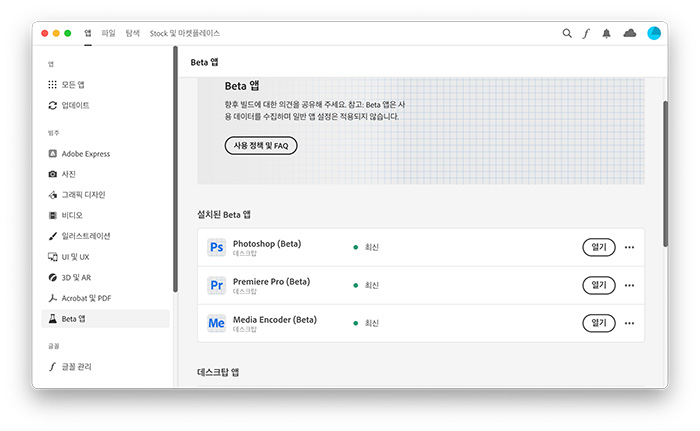Open the search magnifier icon
The height and width of the screenshot is (431, 700).
(567, 33)
